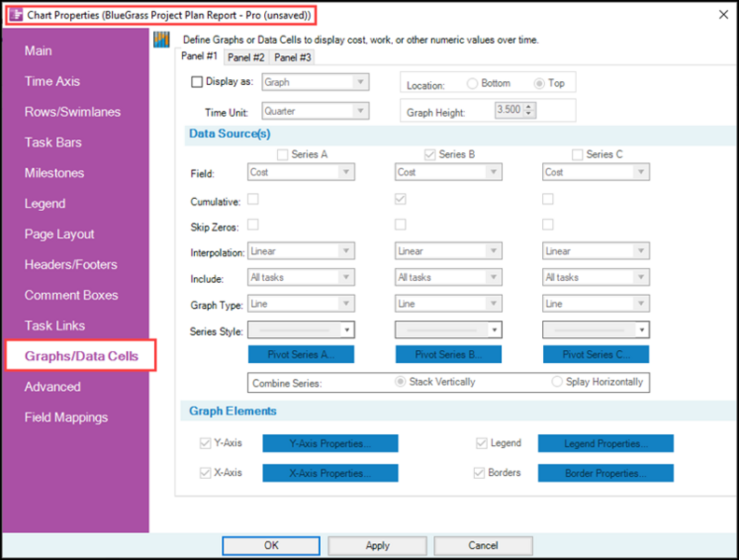Open the Main settings page

coord(38,51)
